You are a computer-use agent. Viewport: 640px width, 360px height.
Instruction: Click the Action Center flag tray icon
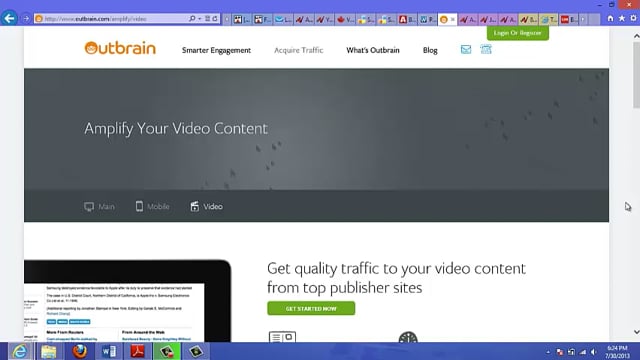(x=560, y=352)
